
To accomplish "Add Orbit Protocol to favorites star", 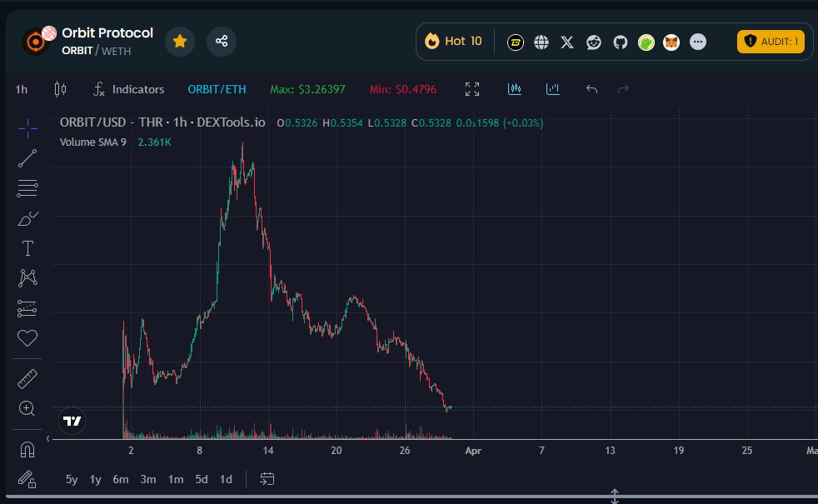I will (180, 41).
